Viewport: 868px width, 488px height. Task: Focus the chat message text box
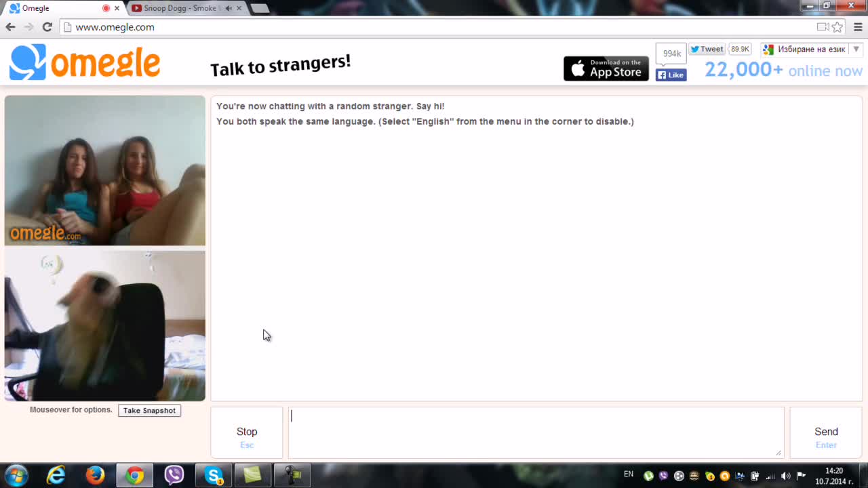tap(536, 432)
